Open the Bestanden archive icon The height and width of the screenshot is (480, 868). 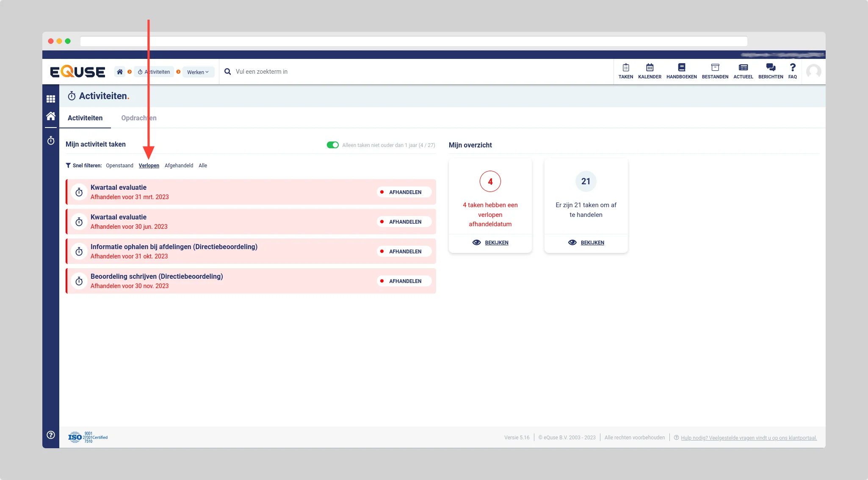715,68
